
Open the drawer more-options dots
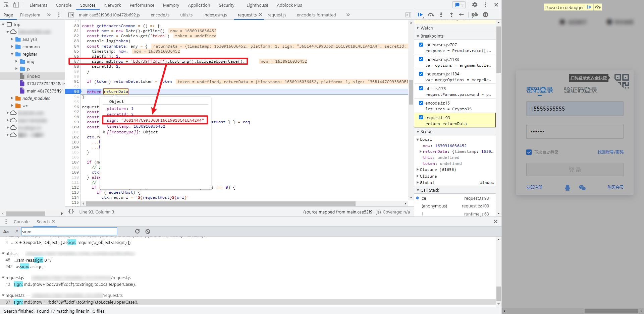tap(6, 222)
